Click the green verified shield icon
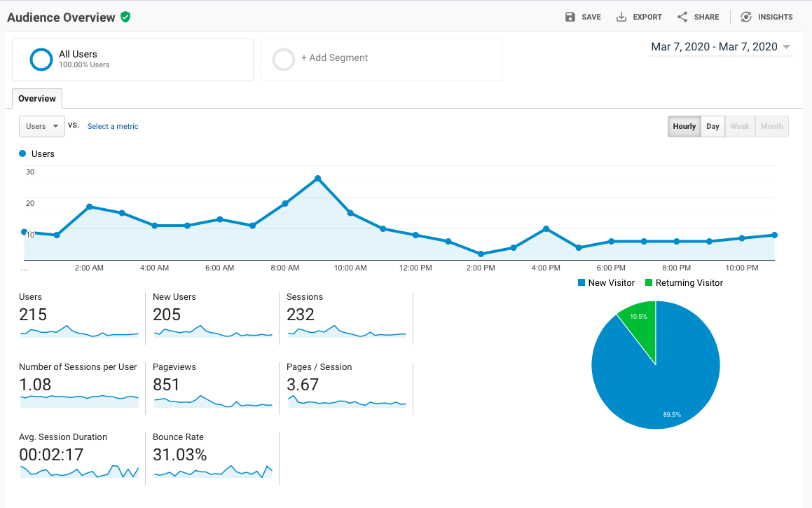812x508 pixels. pos(125,17)
